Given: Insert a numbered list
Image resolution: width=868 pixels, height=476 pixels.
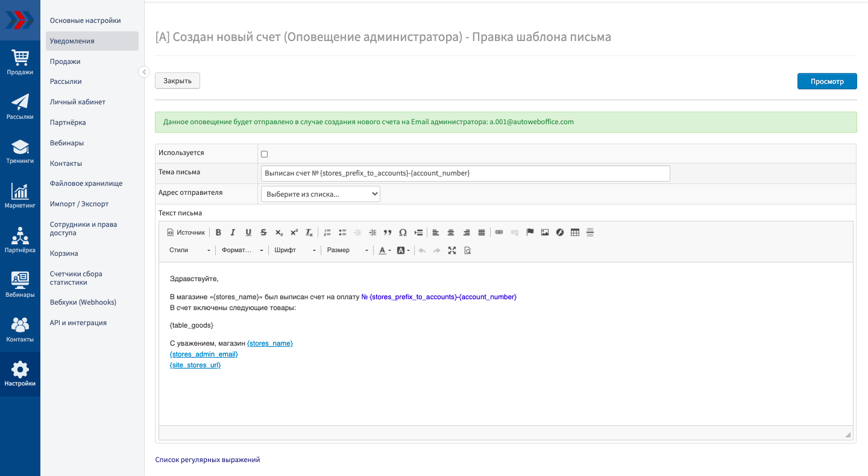Looking at the screenshot, I should (327, 232).
